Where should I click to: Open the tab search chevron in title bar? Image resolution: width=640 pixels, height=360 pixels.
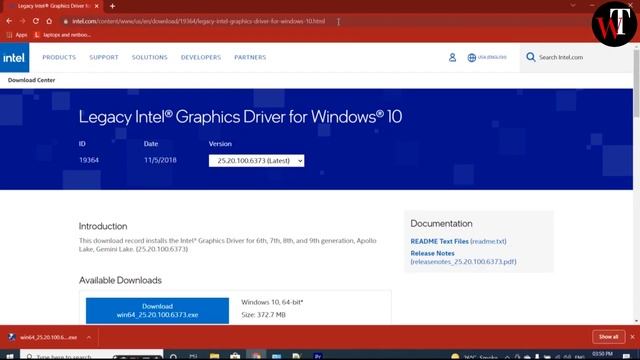click(573, 5)
